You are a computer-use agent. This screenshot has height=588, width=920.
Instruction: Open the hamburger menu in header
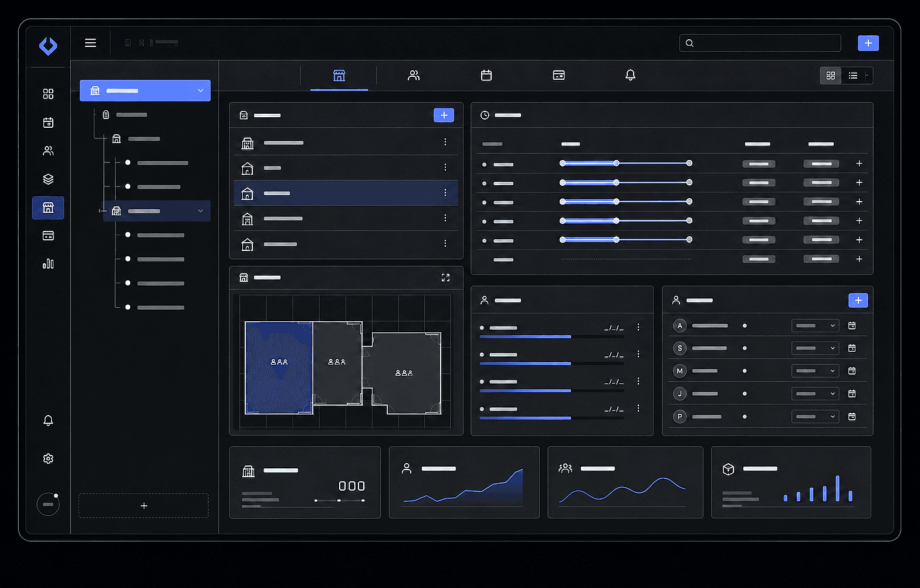(90, 43)
